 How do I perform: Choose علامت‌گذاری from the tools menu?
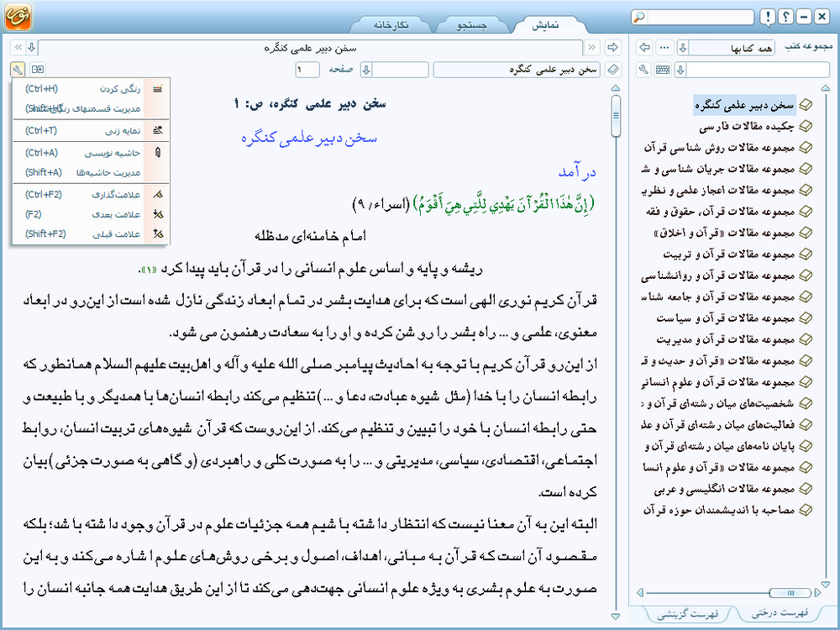coord(90,195)
